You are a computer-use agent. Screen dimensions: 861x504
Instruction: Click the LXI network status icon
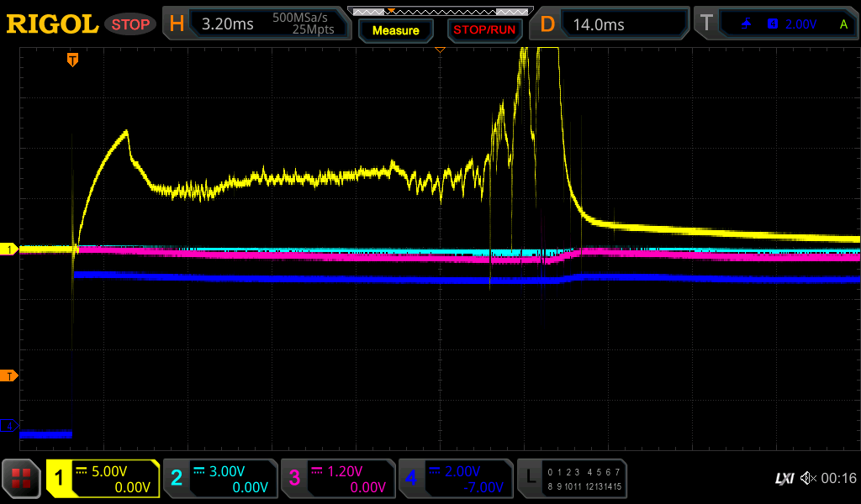(784, 479)
